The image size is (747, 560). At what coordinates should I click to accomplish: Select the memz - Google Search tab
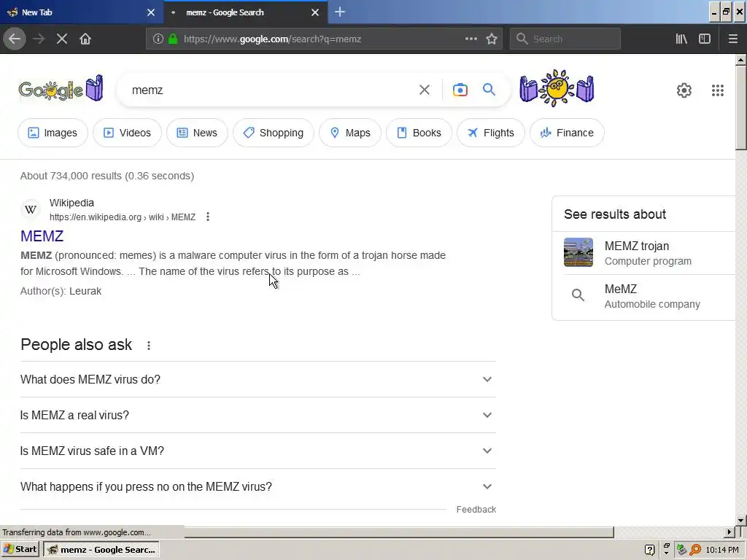239,12
